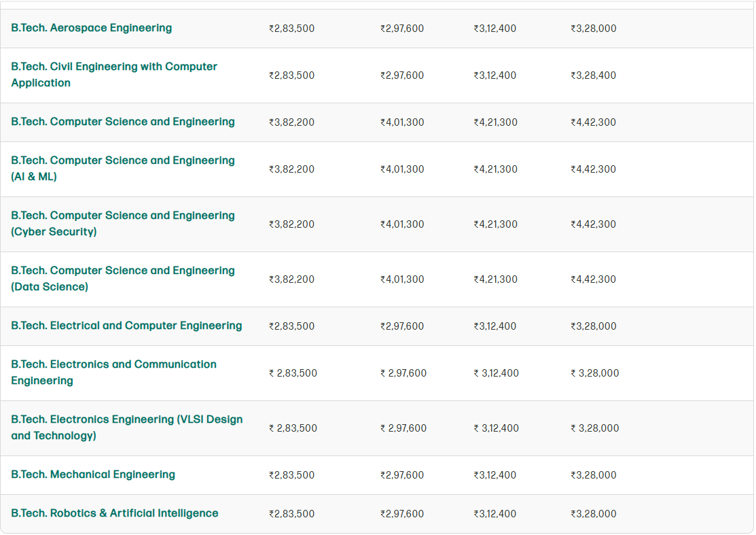Image resolution: width=756 pixels, height=535 pixels.
Task: Open B.Tech. Civil Engineering with Computer Application
Action: (113, 75)
